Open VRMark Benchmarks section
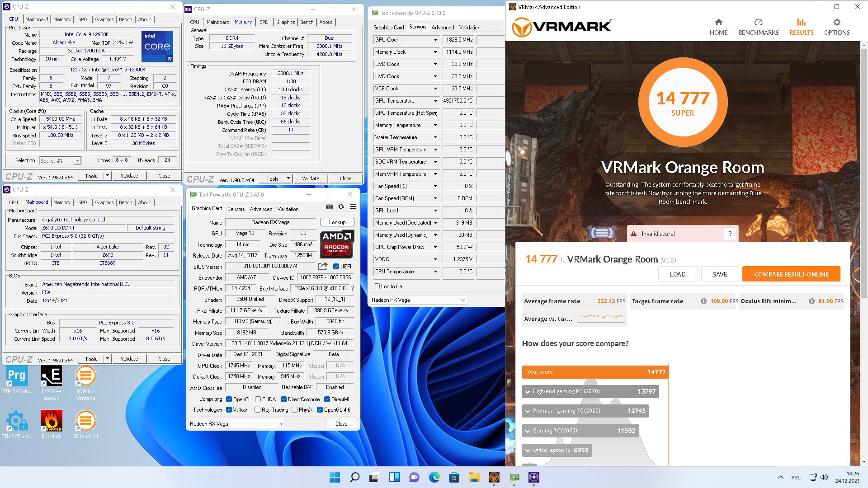 point(758,27)
